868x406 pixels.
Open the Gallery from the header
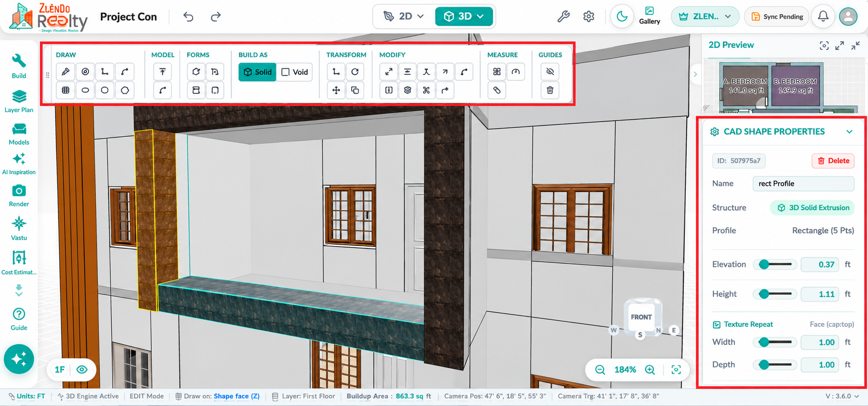[x=649, y=16]
